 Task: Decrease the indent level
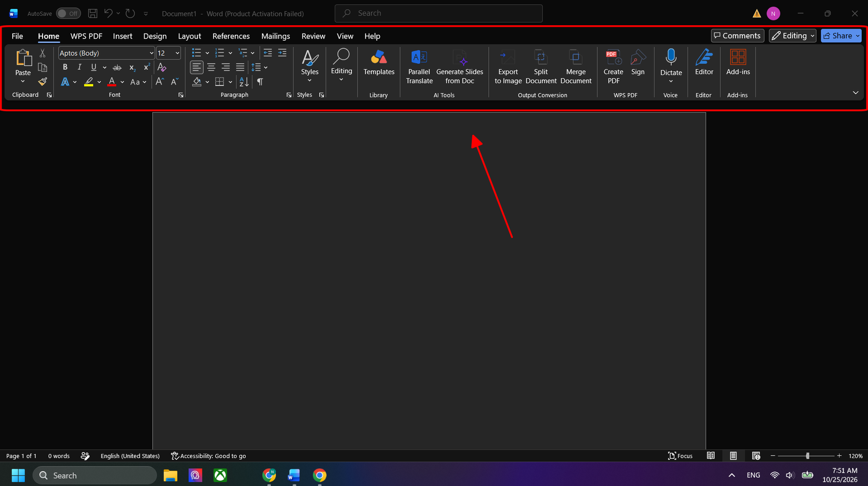[268, 53]
